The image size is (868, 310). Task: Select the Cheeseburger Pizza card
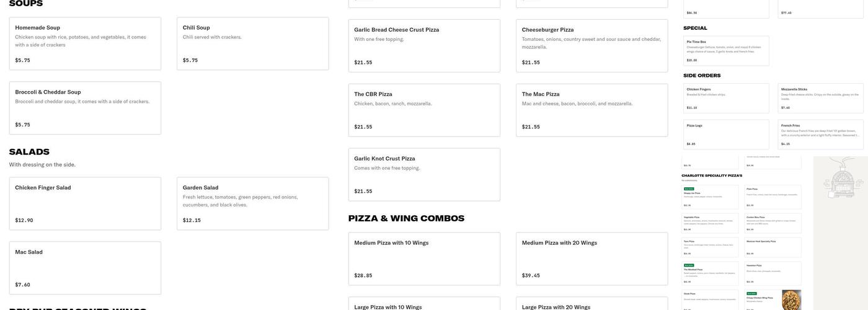[x=591, y=45]
